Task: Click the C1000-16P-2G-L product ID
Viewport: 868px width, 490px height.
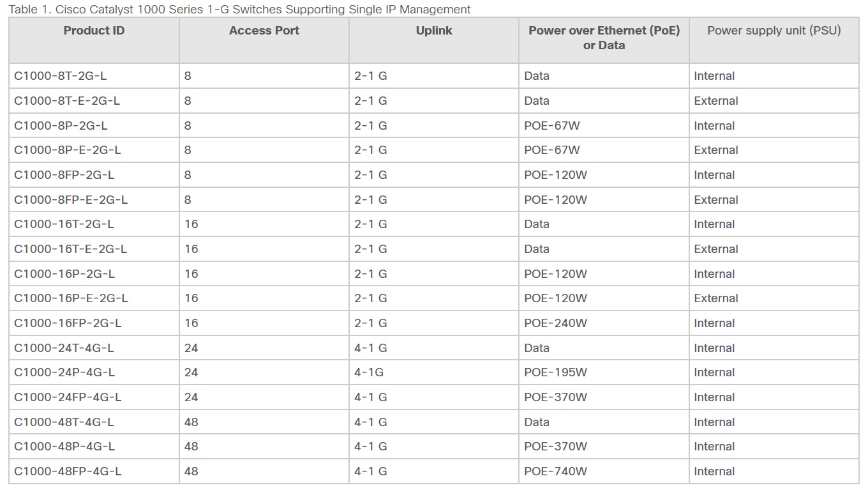Action: tap(64, 274)
